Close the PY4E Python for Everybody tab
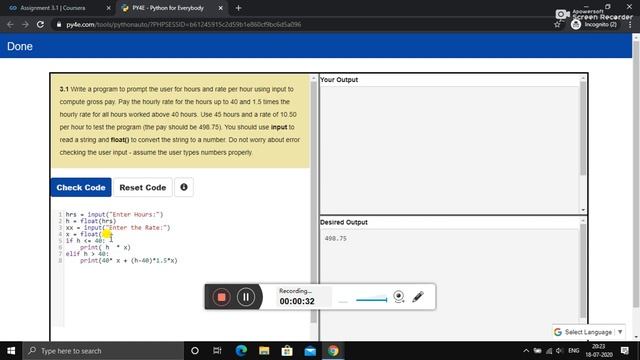This screenshot has height=360, width=640. [x=220, y=8]
